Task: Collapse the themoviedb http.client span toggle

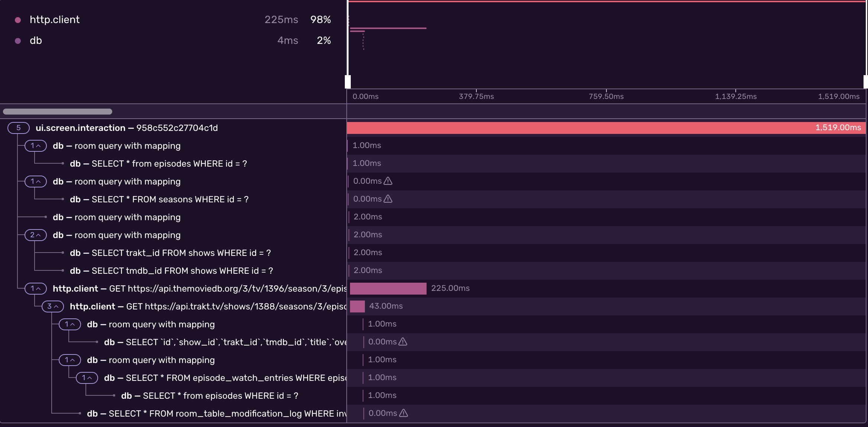Action: [36, 289]
